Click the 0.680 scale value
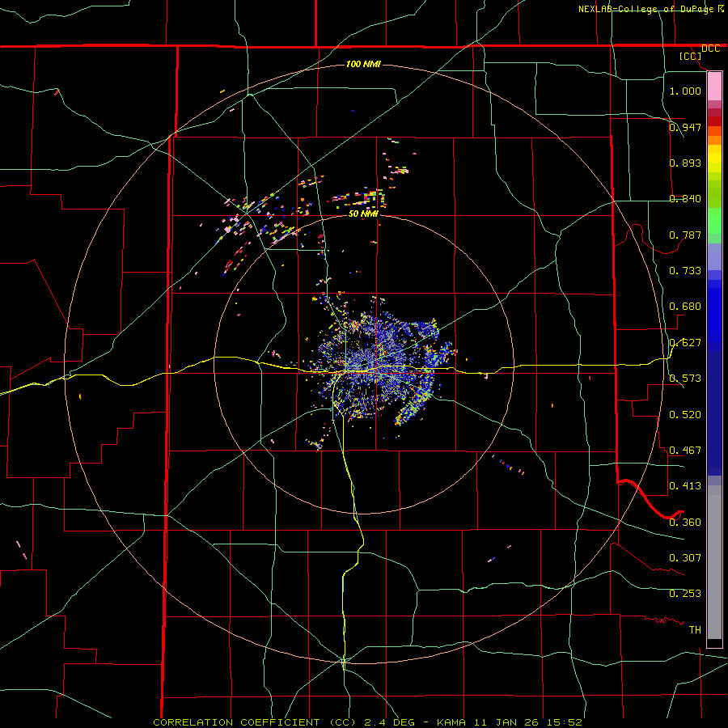 685,307
